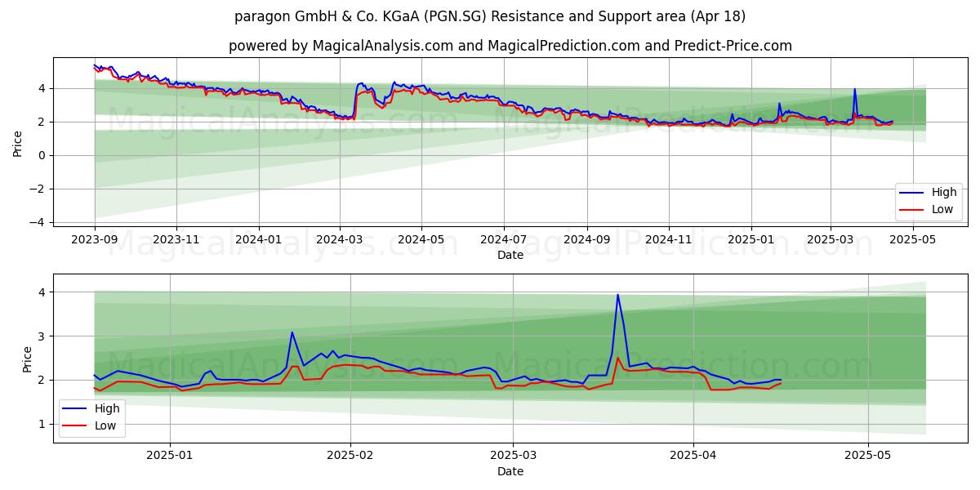Image resolution: width=980 pixels, height=490 pixels.
Task: Click 'Low' in bottom chart legend
Action: tap(105, 426)
